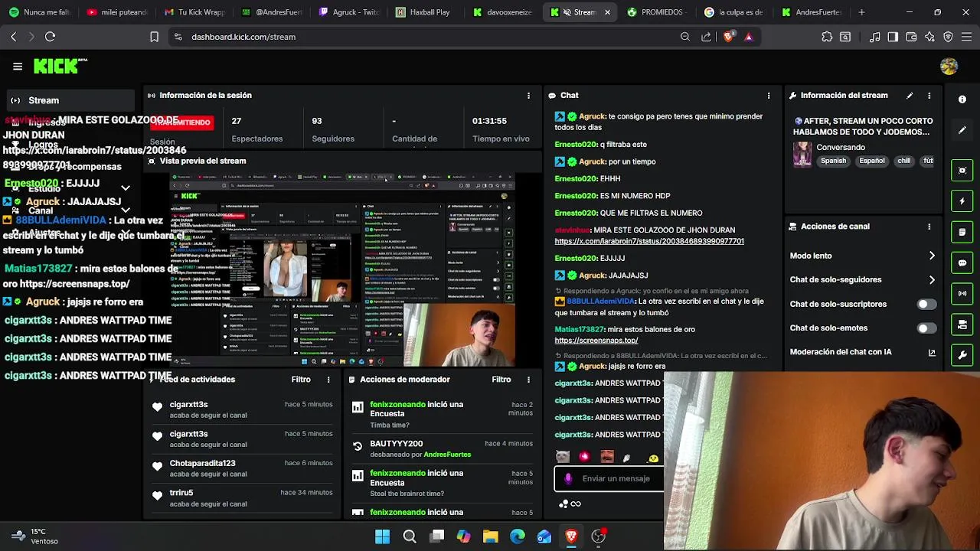980x551 pixels.
Task: Open Acciones de moderador Filtro dropdown
Action: coord(501,380)
